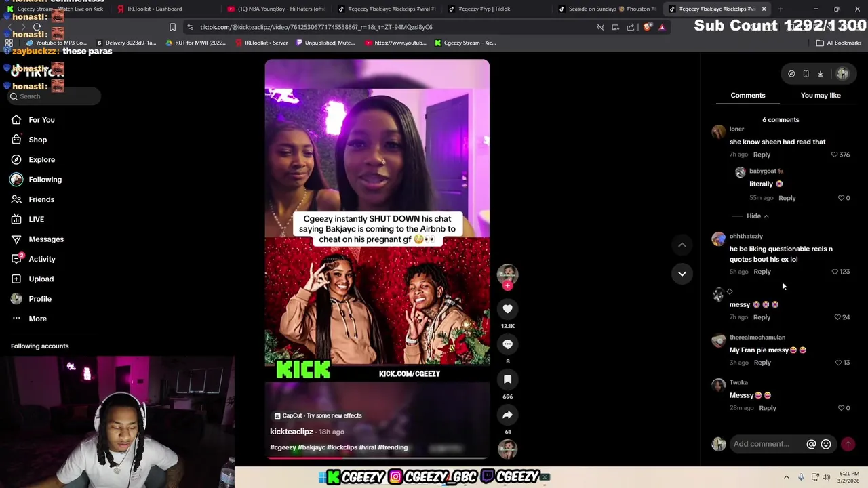Reply to Twoka's Messsy comment
Viewport: 868px width, 488px height.
pyautogui.click(x=768, y=408)
